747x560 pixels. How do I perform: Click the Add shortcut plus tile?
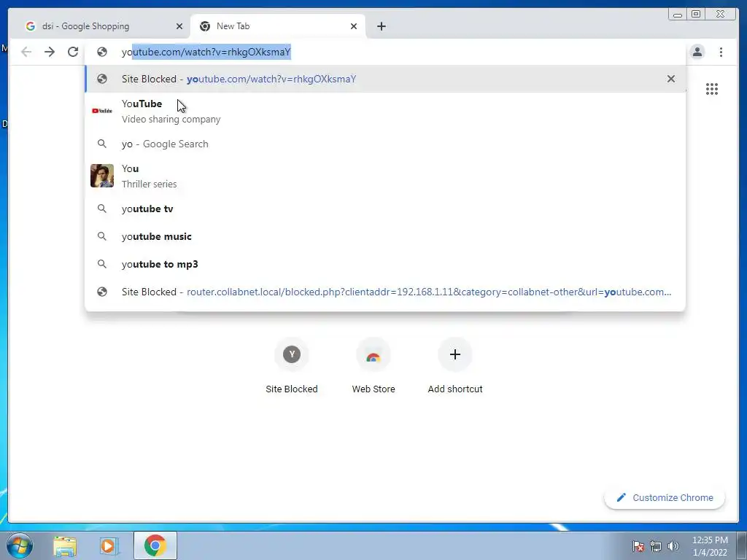[455, 366]
